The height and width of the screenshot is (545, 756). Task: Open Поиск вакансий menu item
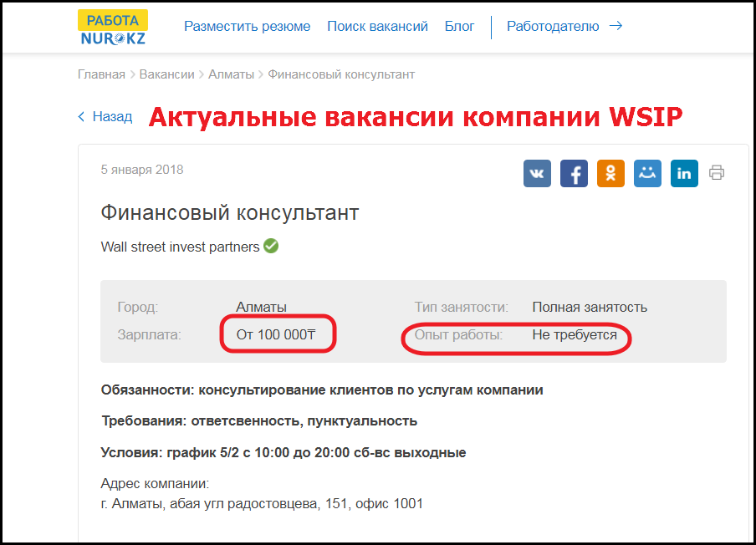(377, 27)
